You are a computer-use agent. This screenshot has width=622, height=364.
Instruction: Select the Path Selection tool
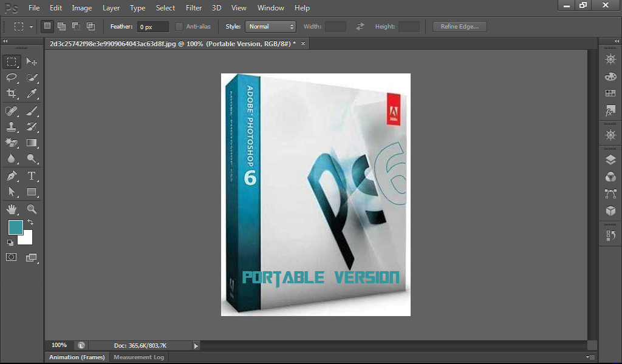click(x=12, y=192)
